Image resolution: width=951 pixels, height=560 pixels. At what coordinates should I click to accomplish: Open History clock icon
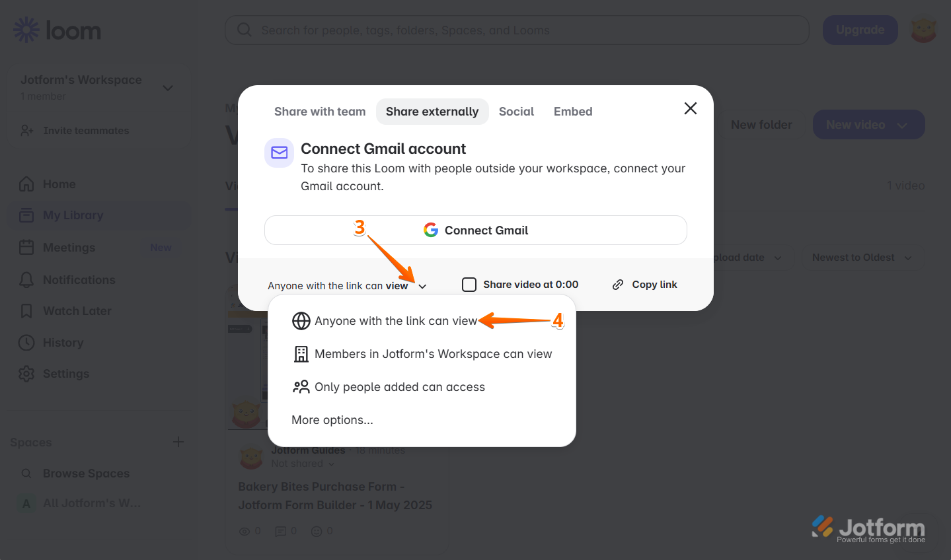26,343
